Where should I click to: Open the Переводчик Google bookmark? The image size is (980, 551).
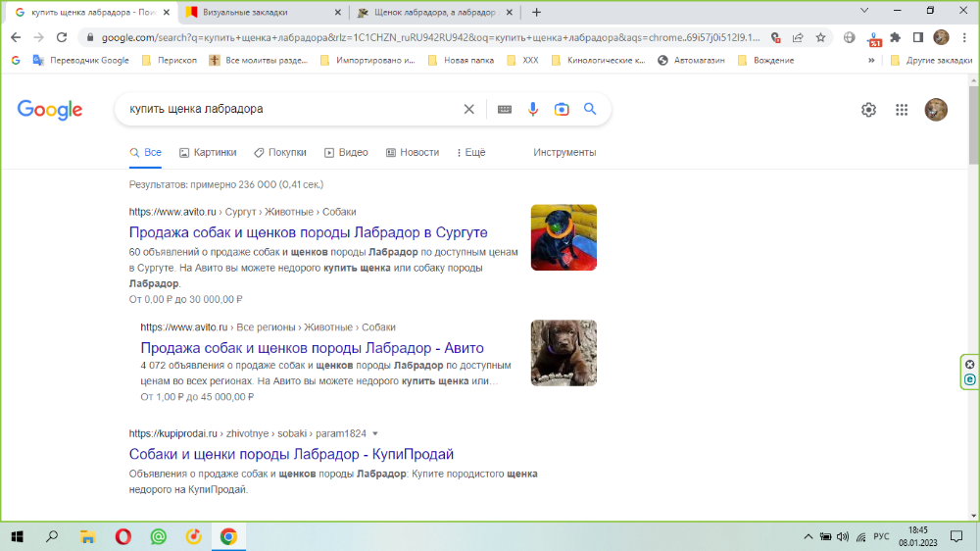coord(81,60)
